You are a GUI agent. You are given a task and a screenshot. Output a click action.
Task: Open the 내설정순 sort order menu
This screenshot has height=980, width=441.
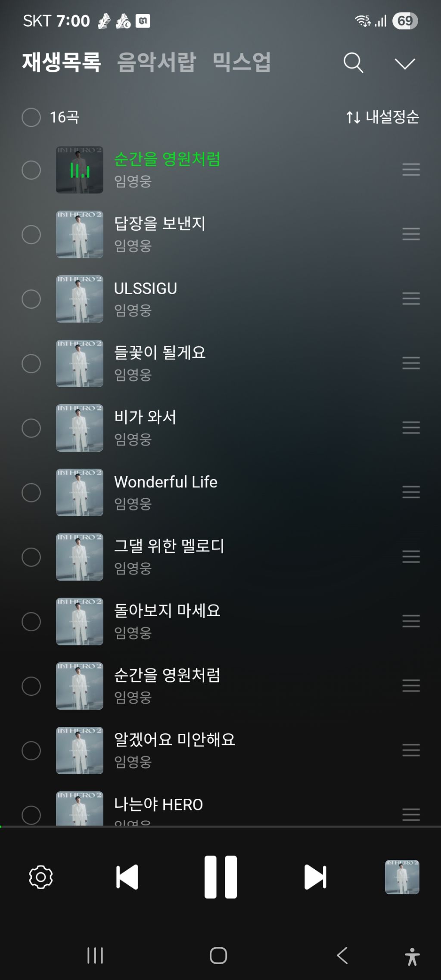coord(382,117)
